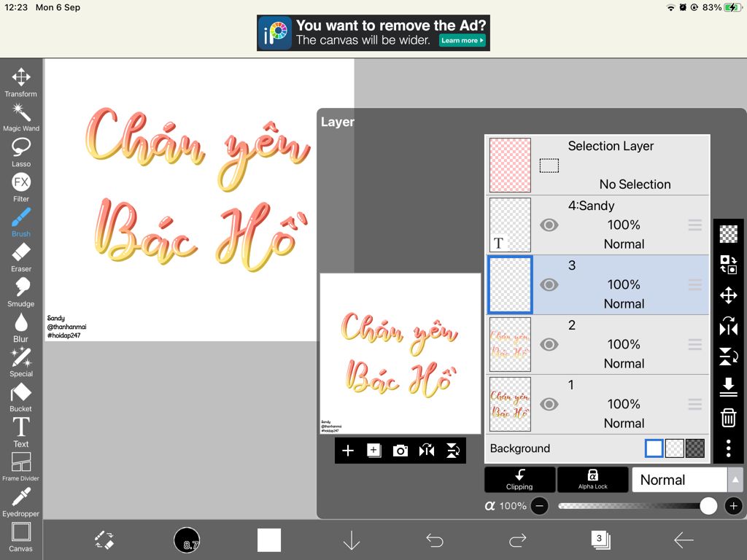Merge layer down with download arrow icon

point(729,386)
